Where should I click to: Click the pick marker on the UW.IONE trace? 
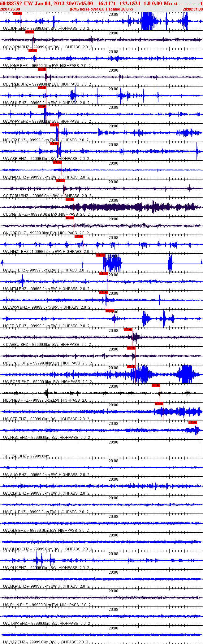point(32,51)
